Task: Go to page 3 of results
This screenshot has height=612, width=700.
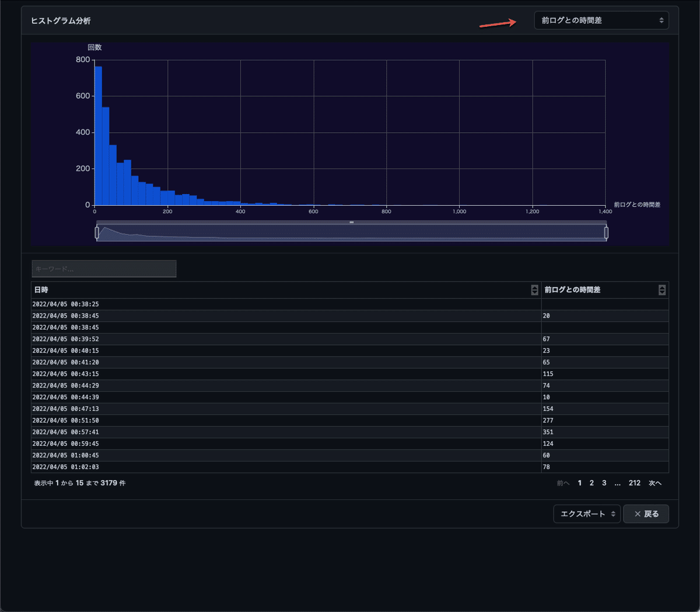Action: 604,483
